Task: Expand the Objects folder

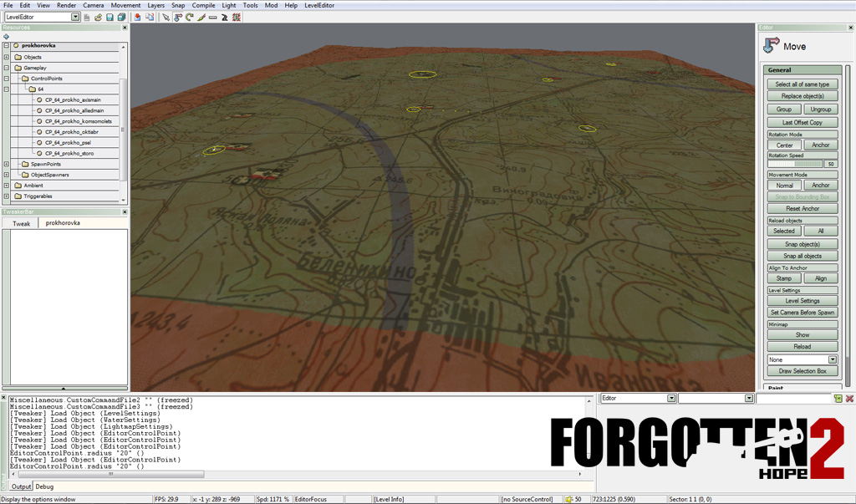Action: coord(7,57)
